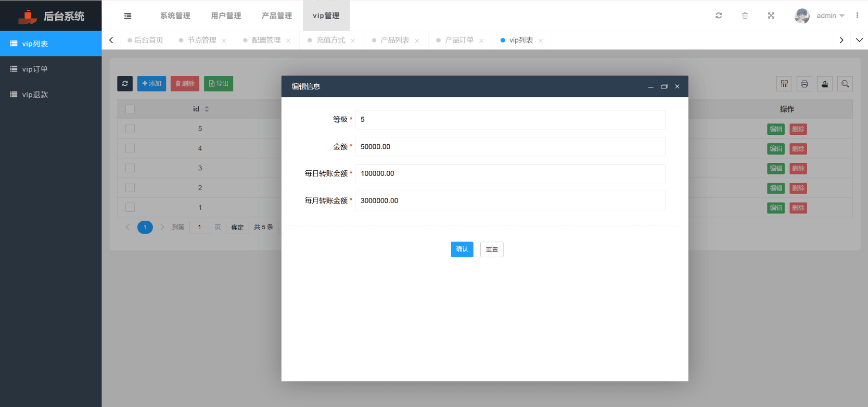Click the 确认 button in the edit dialog
Viewport: 868px width, 407px height.
tap(462, 249)
